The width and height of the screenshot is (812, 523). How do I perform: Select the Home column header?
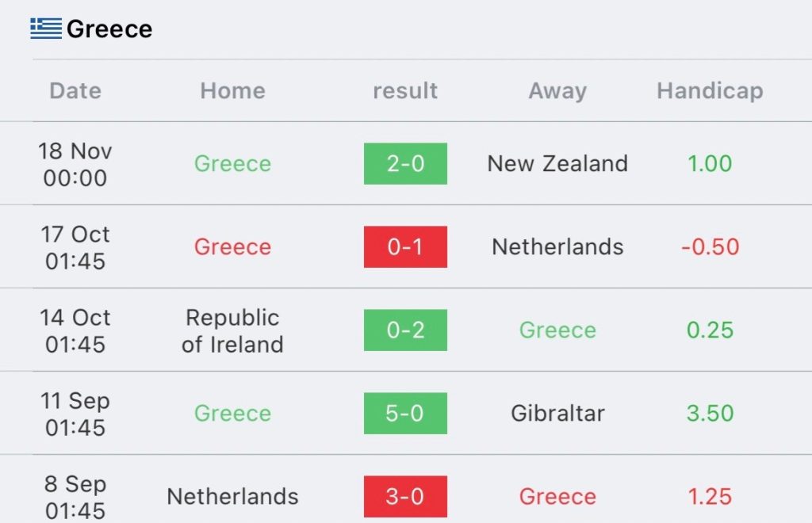click(x=232, y=90)
